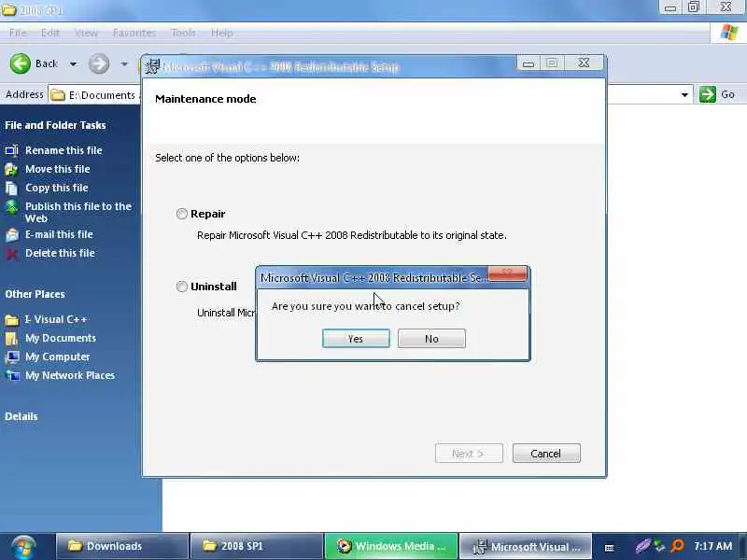The image size is (747, 560).
Task: Click the Forward arrow icon in Explorer
Action: pos(99,63)
